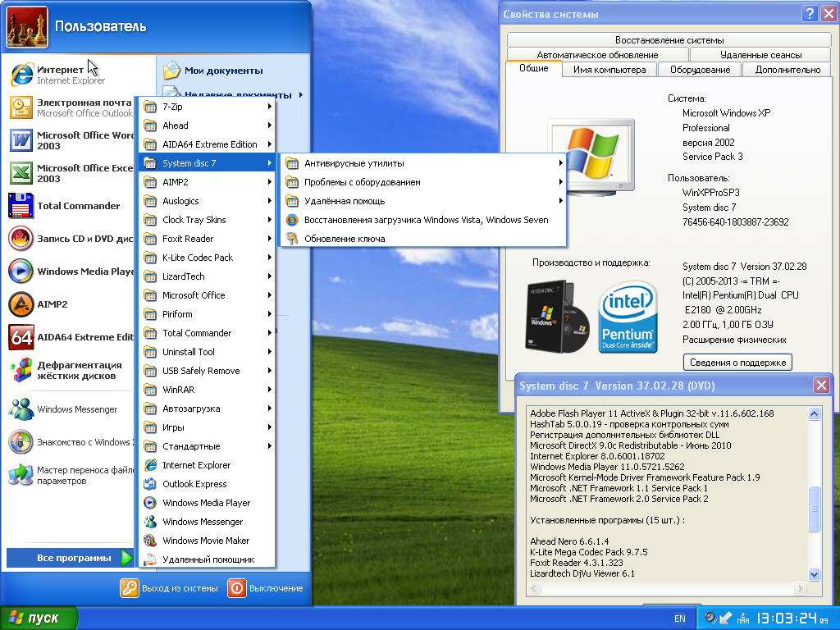This screenshot has width=840, height=630.
Task: Select the Обновление ключа menu entry
Action: 345,239
